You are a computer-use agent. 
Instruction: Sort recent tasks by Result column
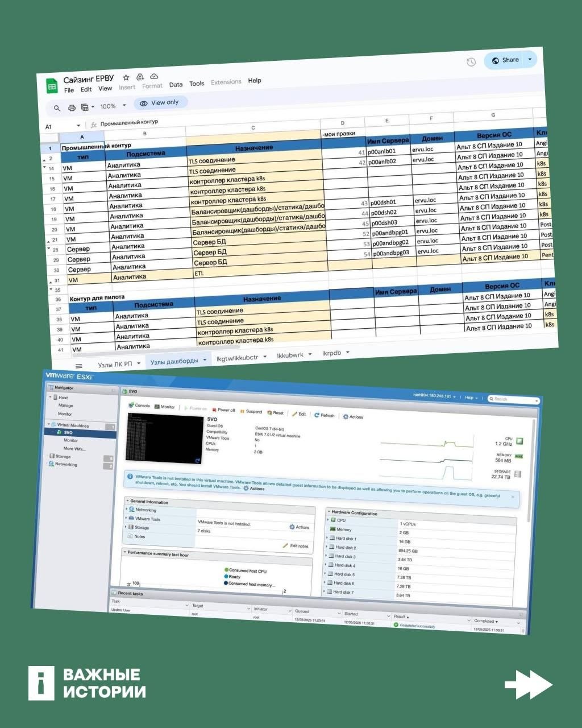pyautogui.click(x=401, y=617)
